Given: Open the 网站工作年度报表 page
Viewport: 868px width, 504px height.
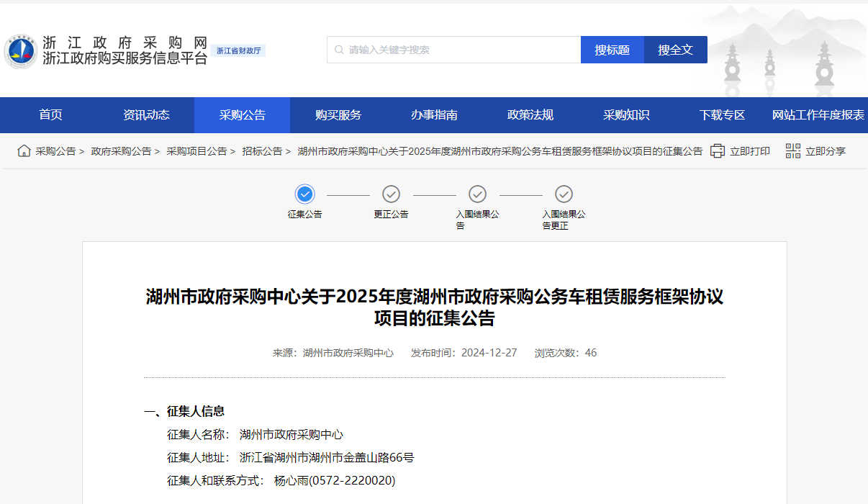Looking at the screenshot, I should (817, 114).
